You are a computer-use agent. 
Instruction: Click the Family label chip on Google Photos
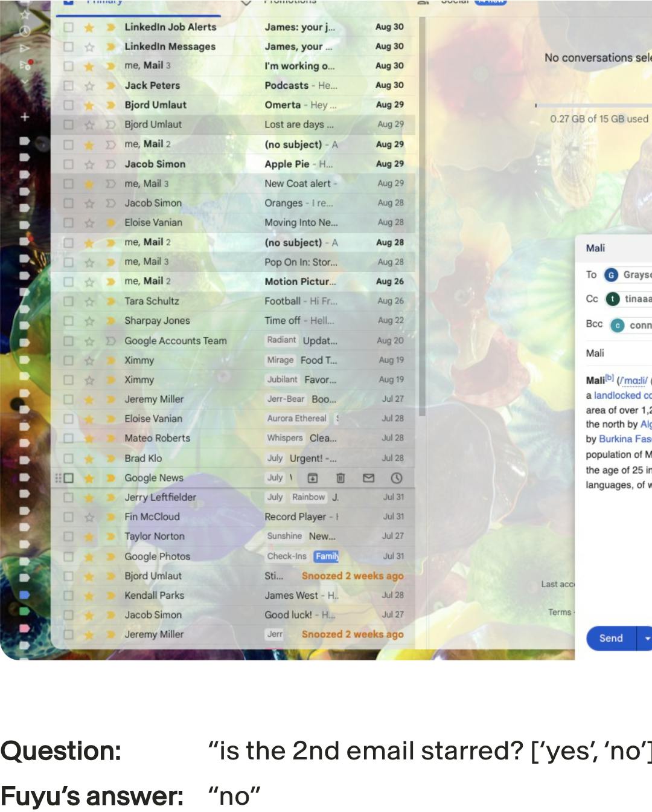pos(327,556)
